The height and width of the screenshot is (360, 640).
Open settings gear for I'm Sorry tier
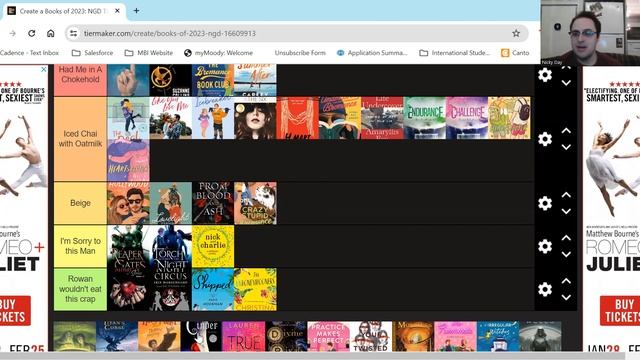(x=545, y=246)
